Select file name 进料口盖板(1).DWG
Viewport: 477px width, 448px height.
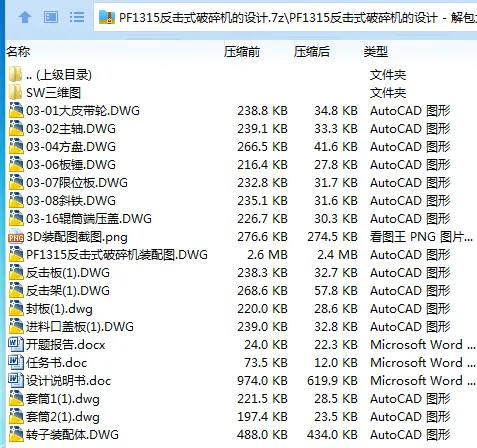80,327
